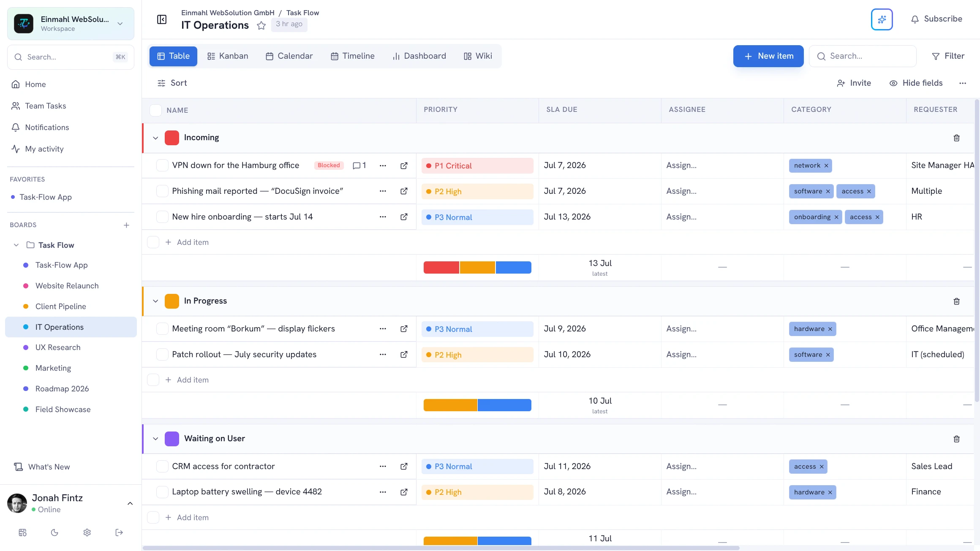This screenshot has height=551, width=980.
Task: Open comments on VPN down item
Action: pyautogui.click(x=359, y=166)
